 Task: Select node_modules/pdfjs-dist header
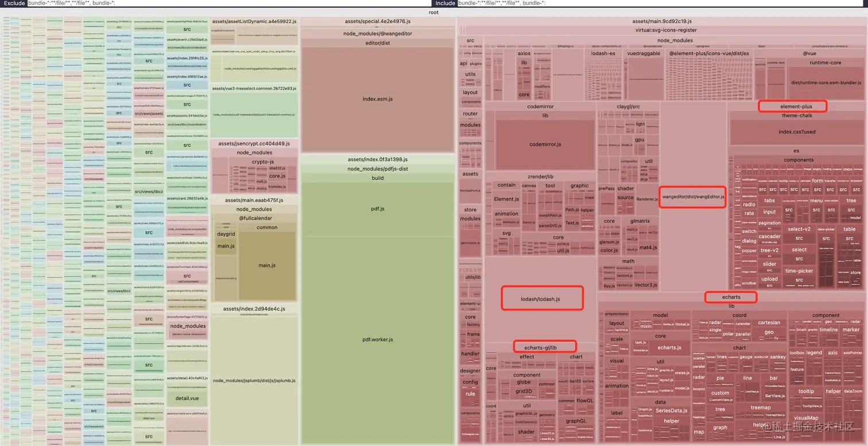click(x=378, y=169)
